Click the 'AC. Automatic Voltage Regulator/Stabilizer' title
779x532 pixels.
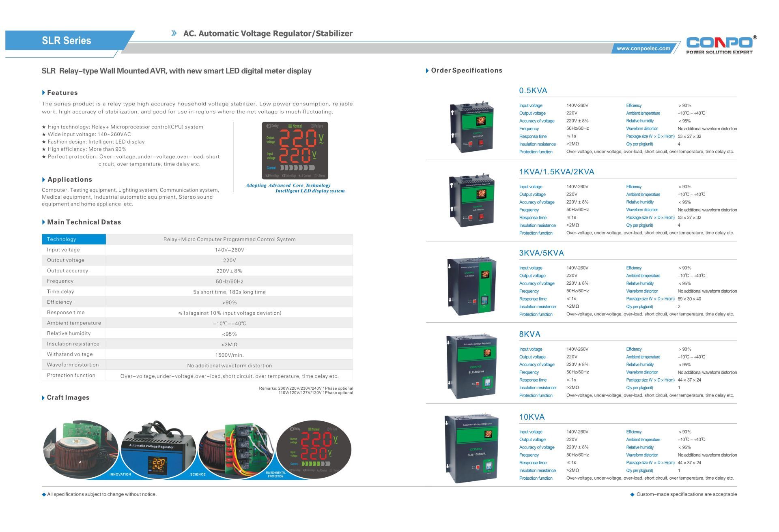[268, 34]
